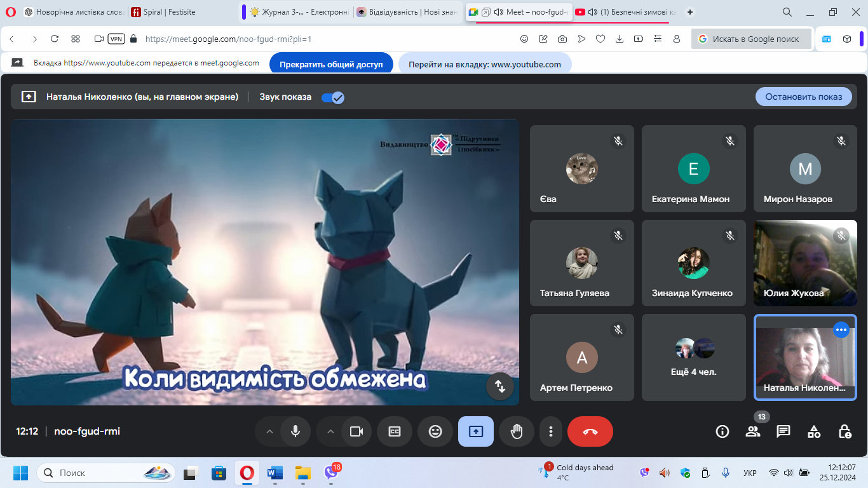Expand microphone audio settings chevron

pyautogui.click(x=269, y=431)
